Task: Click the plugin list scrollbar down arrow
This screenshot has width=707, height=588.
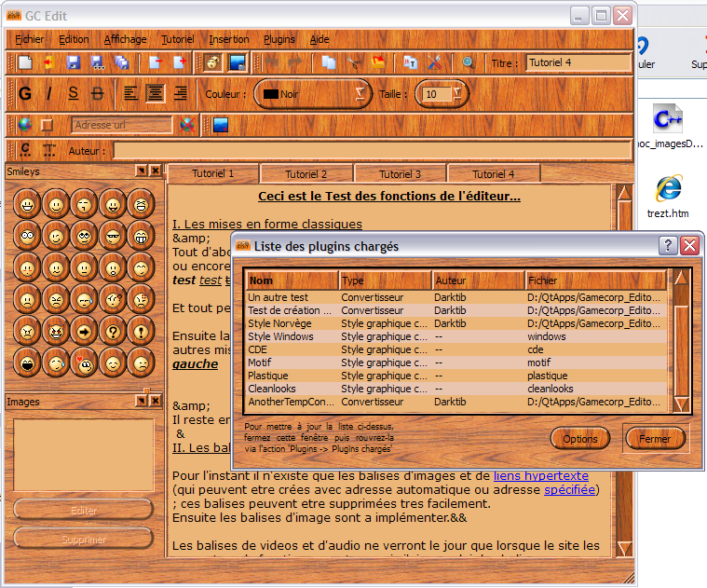Action: coord(681,404)
